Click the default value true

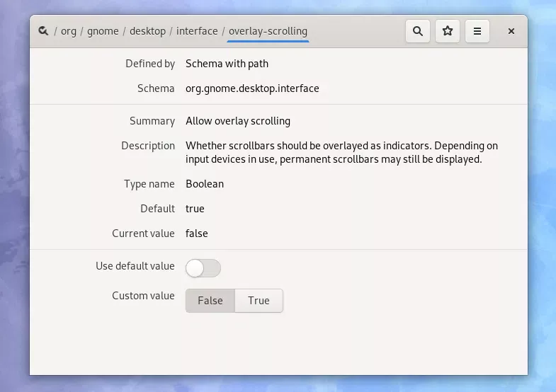[x=195, y=209]
